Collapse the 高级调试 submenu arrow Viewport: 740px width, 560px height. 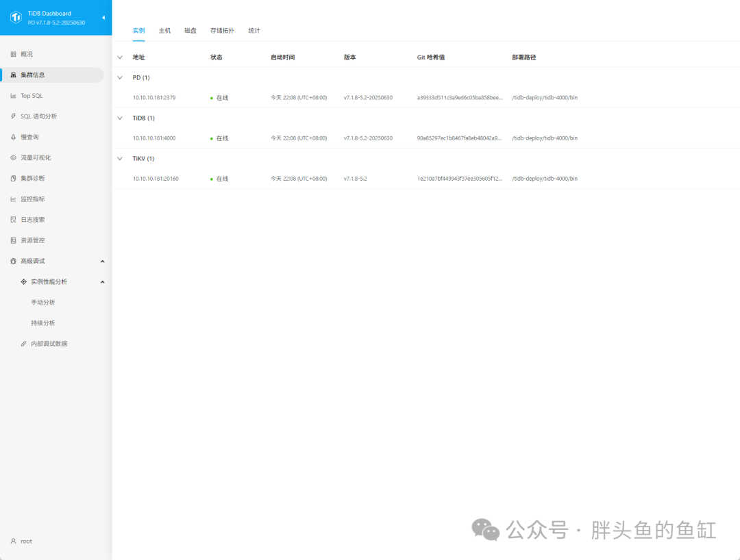[x=102, y=262]
